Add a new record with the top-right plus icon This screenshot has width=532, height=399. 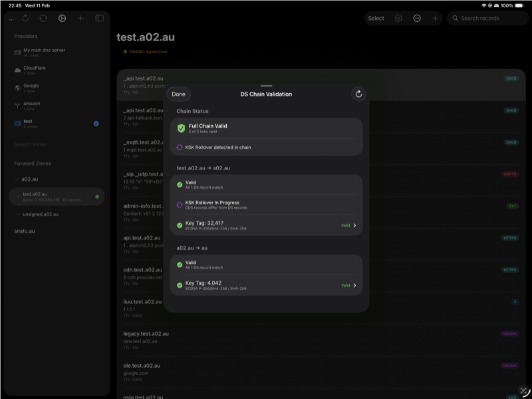[435, 19]
